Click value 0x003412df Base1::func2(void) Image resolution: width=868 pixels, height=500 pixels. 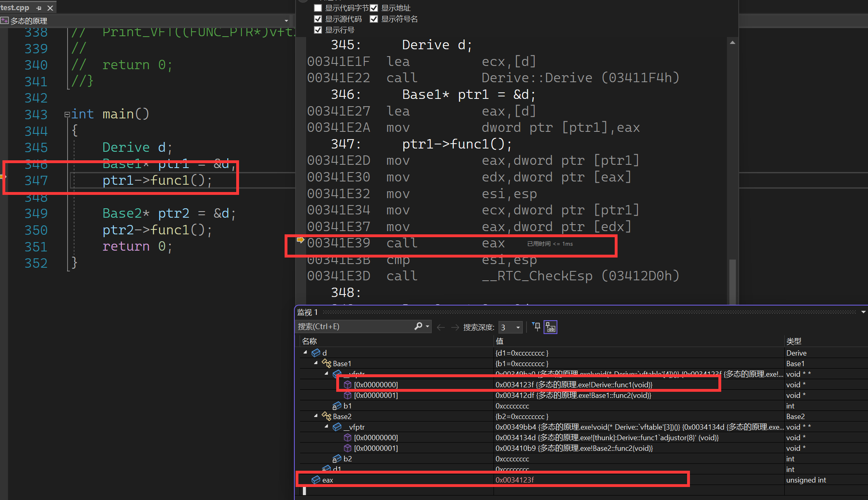(573, 395)
